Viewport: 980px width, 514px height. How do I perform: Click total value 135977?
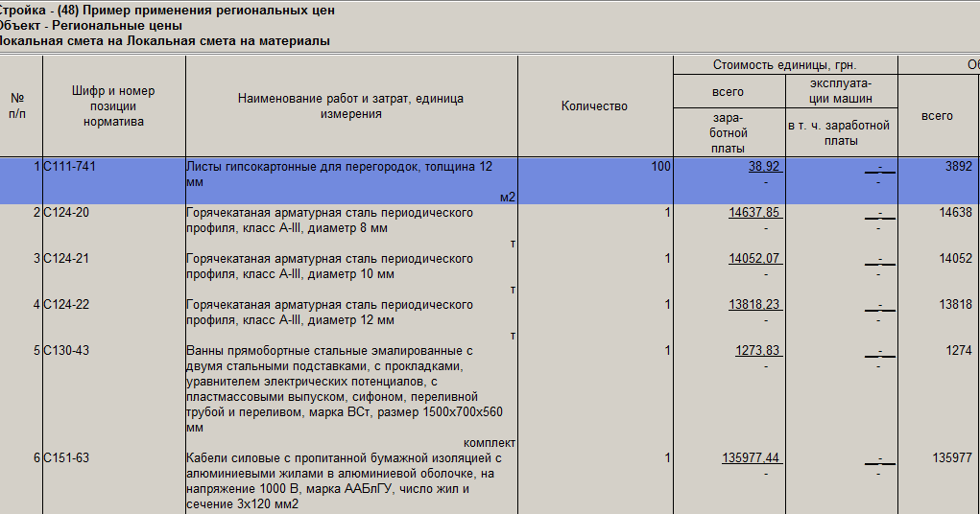tap(952, 458)
